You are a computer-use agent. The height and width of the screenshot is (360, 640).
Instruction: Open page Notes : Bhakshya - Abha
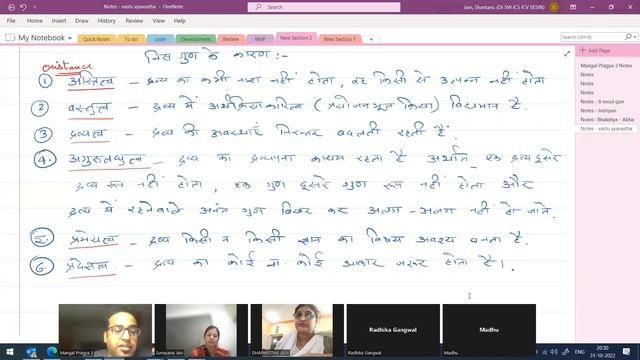coord(607,119)
